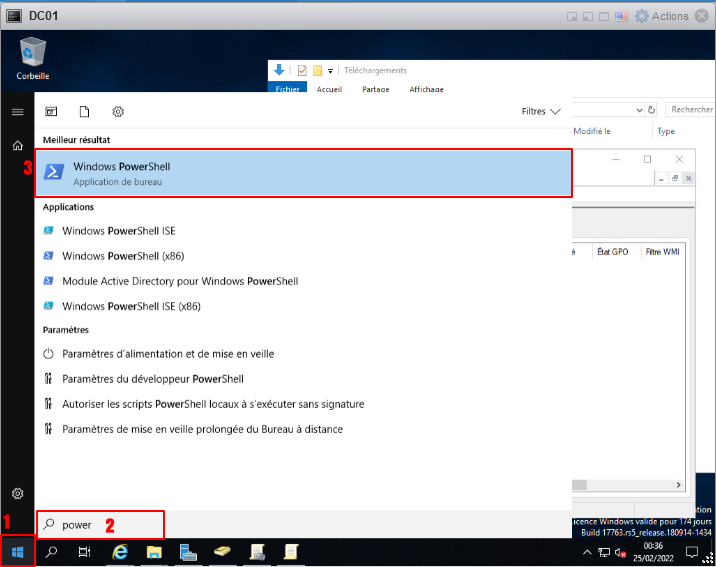Select Windows PowerShell ISE (x86) entry
Screen dimensions: 716x567
tap(131, 306)
